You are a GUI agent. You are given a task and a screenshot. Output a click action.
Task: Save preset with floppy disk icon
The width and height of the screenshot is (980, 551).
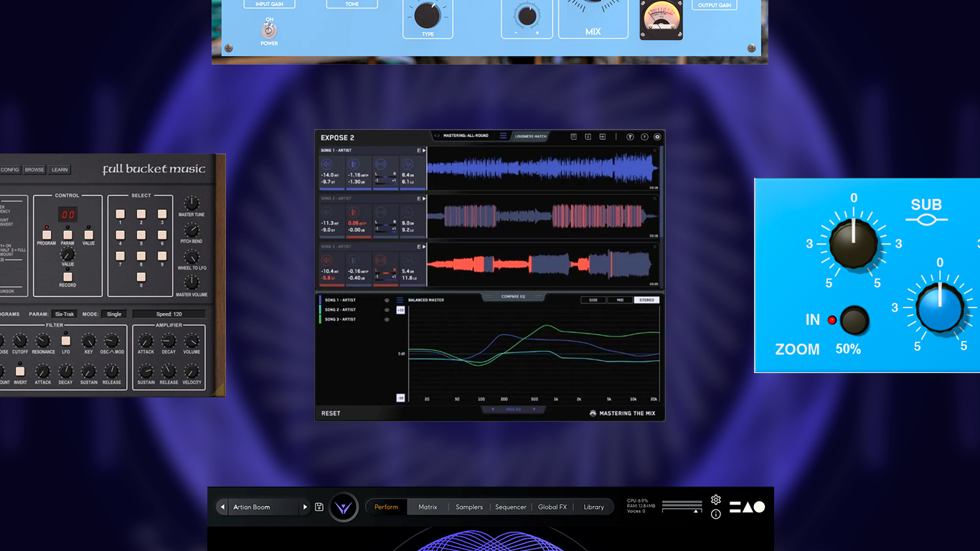[x=319, y=507]
